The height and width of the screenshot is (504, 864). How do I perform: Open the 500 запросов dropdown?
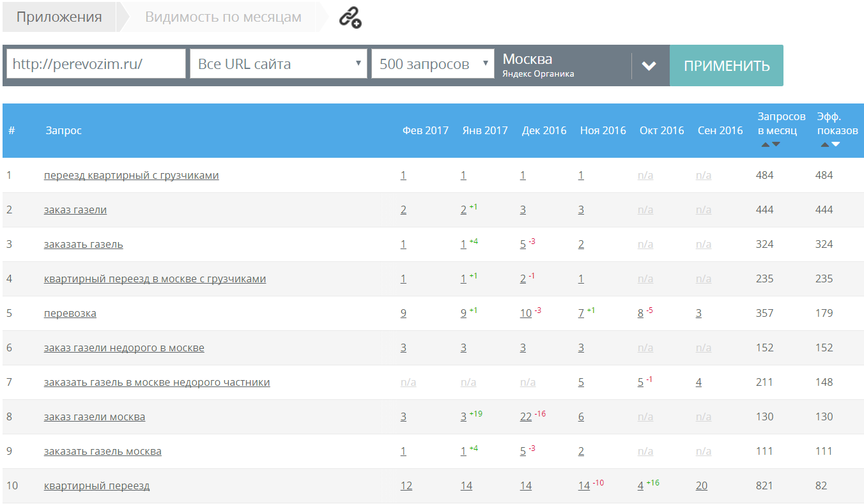click(433, 64)
